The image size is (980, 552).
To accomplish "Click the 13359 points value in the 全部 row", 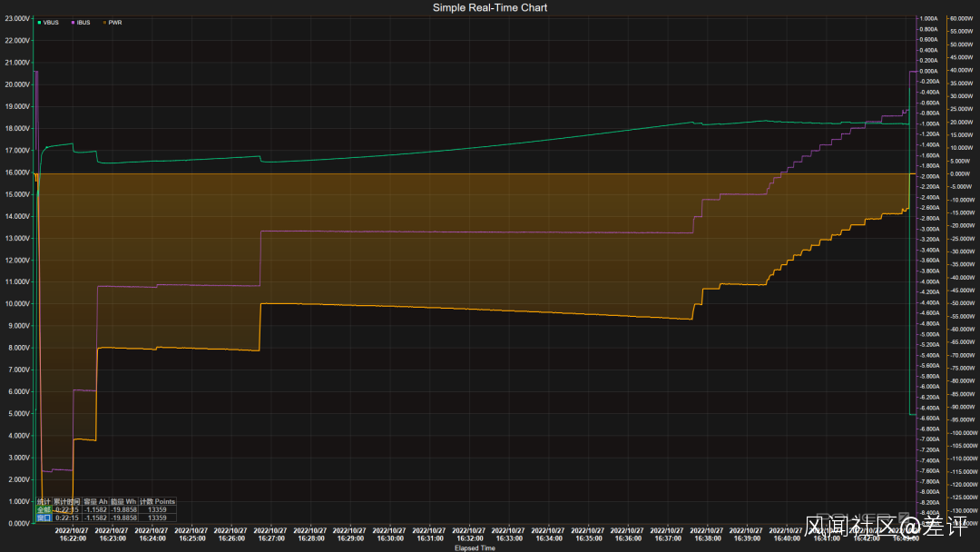I will (x=158, y=510).
